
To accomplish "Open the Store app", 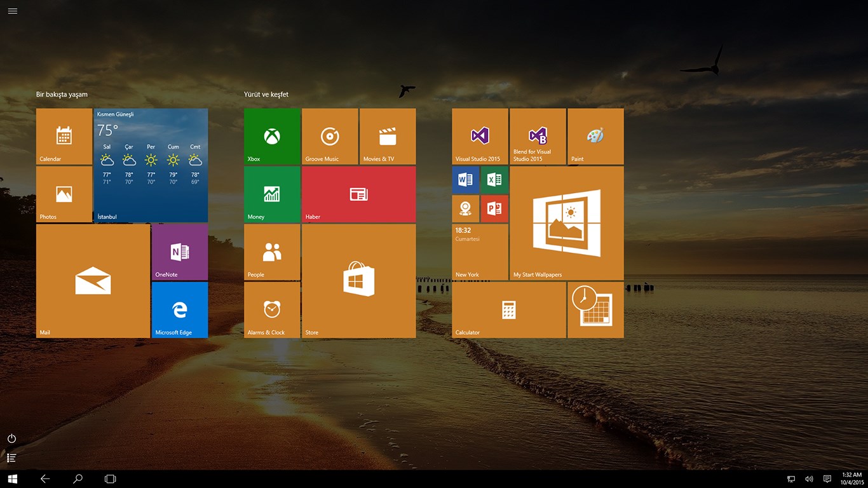I will pyautogui.click(x=358, y=280).
